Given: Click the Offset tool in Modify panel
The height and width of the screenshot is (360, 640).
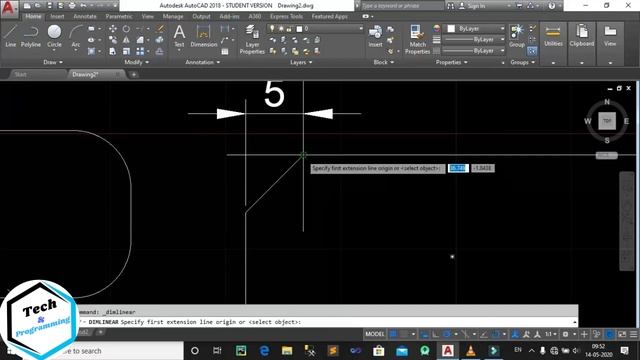Looking at the screenshot, I should [160, 51].
